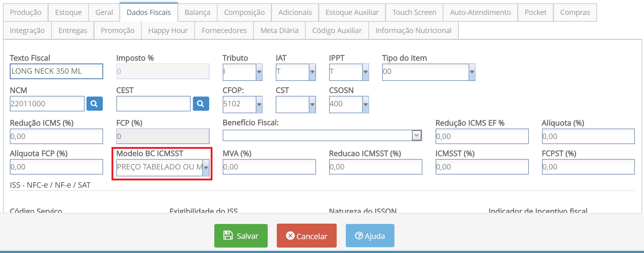Image resolution: width=644 pixels, height=253 pixels.
Task: Switch to the Auto-Atendimento tab
Action: (x=480, y=12)
